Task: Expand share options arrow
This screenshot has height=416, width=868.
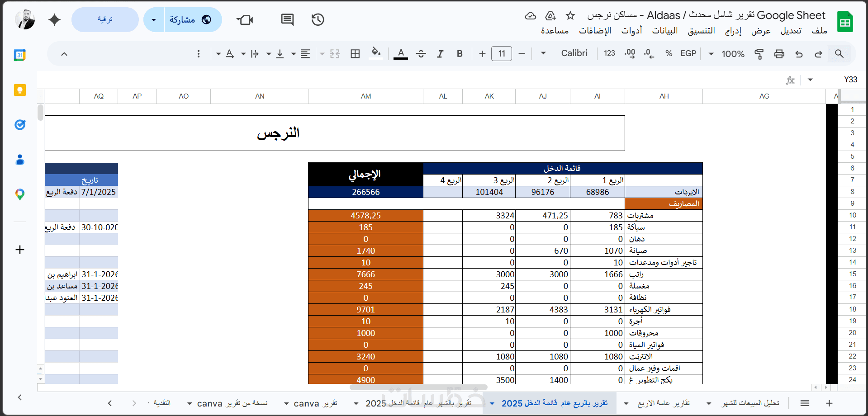Action: (154, 19)
